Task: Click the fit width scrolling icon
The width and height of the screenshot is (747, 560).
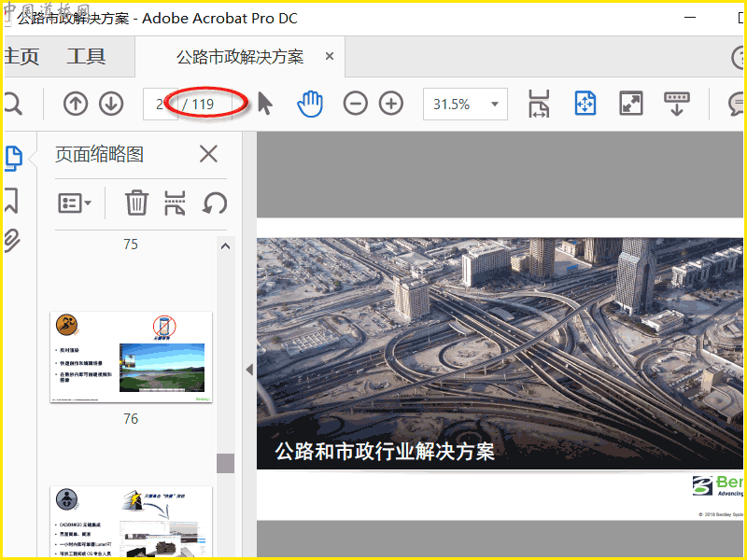Action: coord(539,104)
